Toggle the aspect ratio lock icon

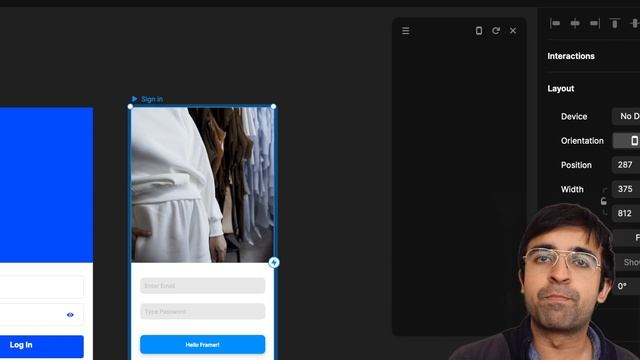coord(604,201)
